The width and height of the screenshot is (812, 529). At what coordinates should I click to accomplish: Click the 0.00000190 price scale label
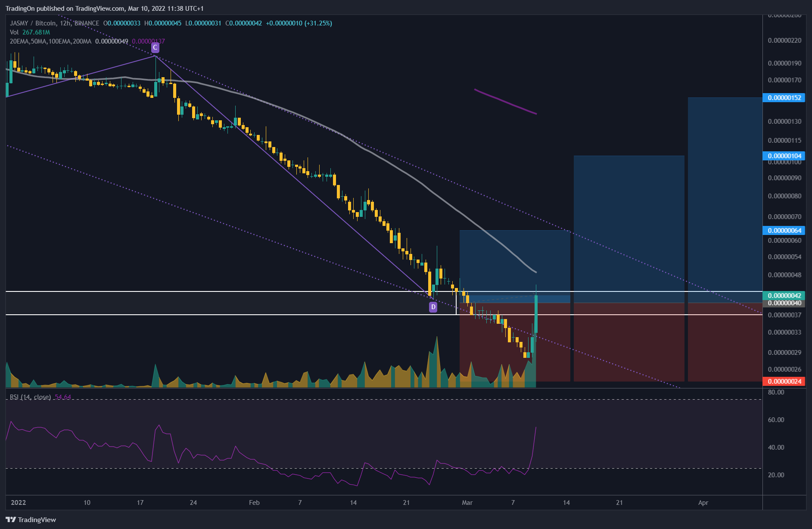click(x=785, y=63)
